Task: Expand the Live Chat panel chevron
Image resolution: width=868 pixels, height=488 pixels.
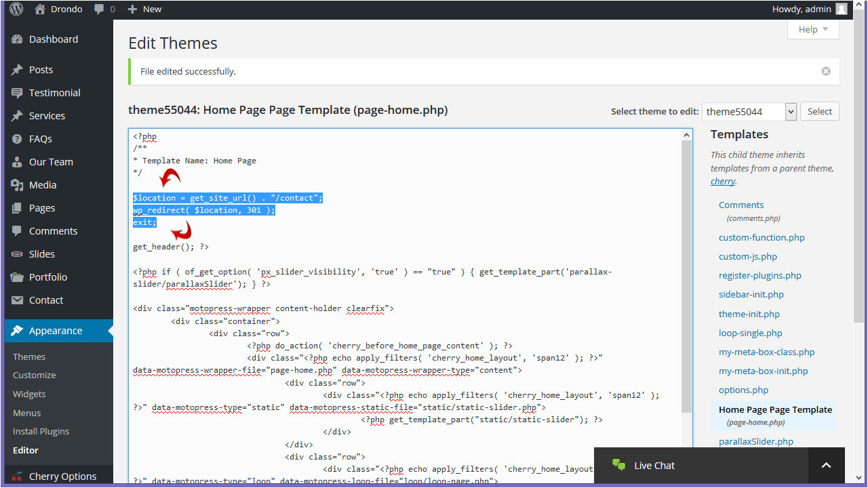Action: 826,465
